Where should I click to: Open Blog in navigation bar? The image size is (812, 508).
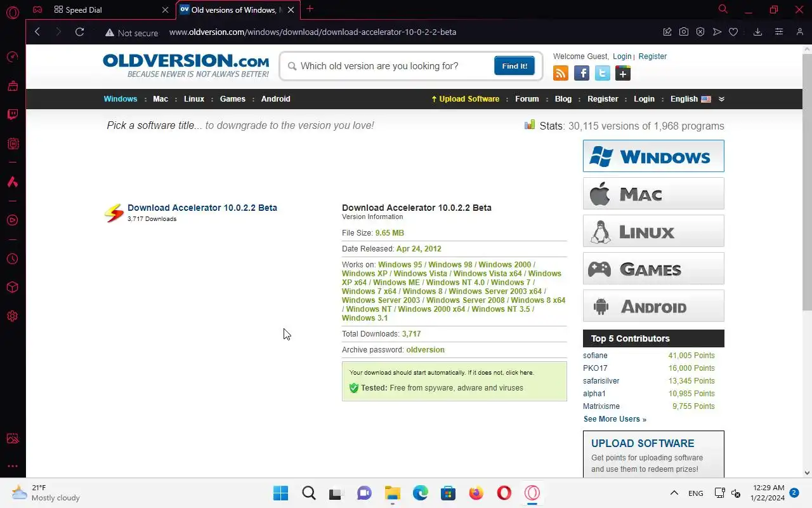563,99
